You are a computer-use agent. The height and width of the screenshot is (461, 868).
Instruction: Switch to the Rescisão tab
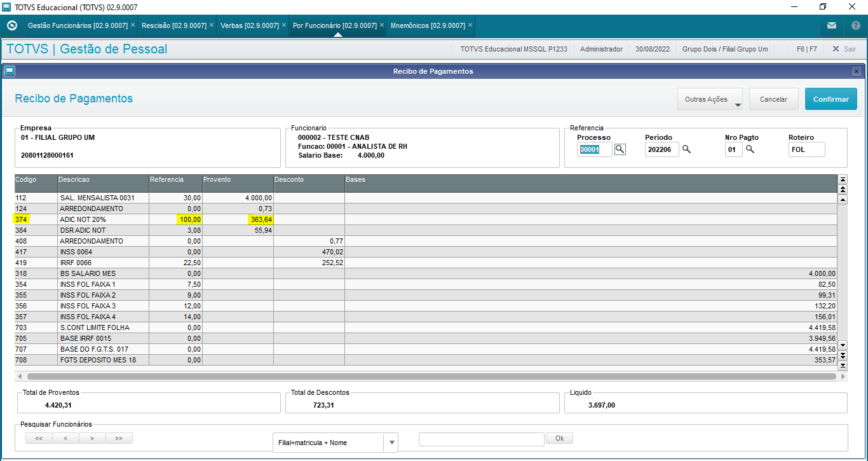point(174,25)
